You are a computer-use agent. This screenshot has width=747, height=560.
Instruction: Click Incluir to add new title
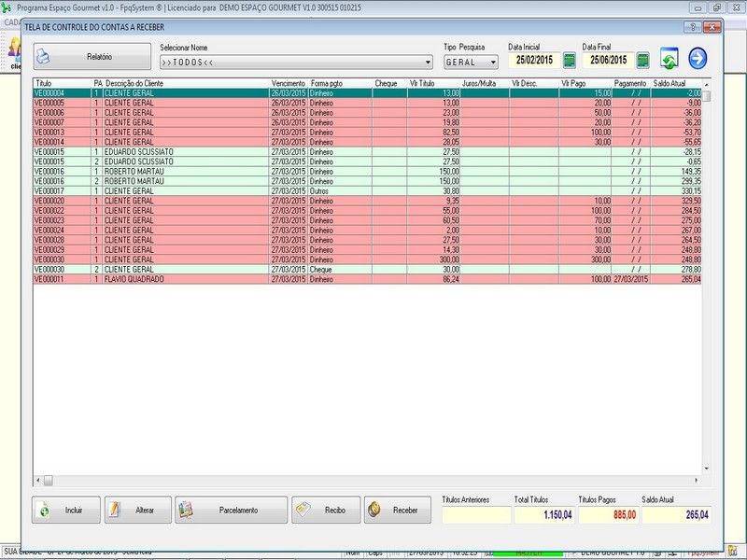[66, 510]
